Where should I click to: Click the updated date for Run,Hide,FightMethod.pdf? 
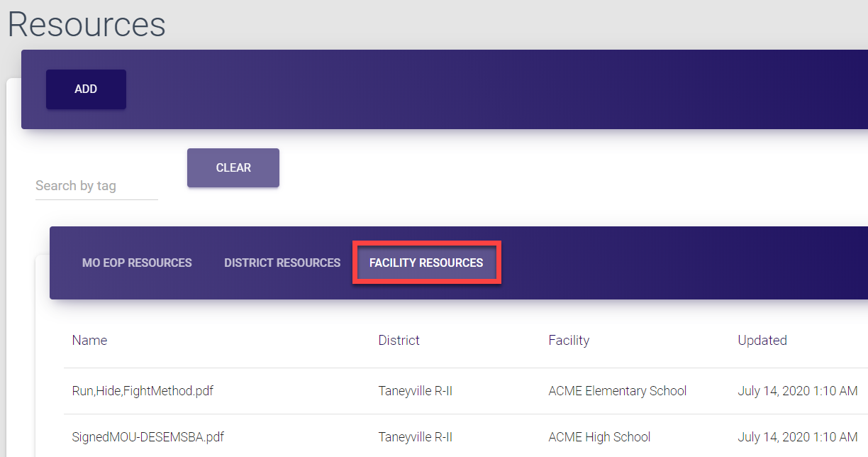(x=797, y=391)
